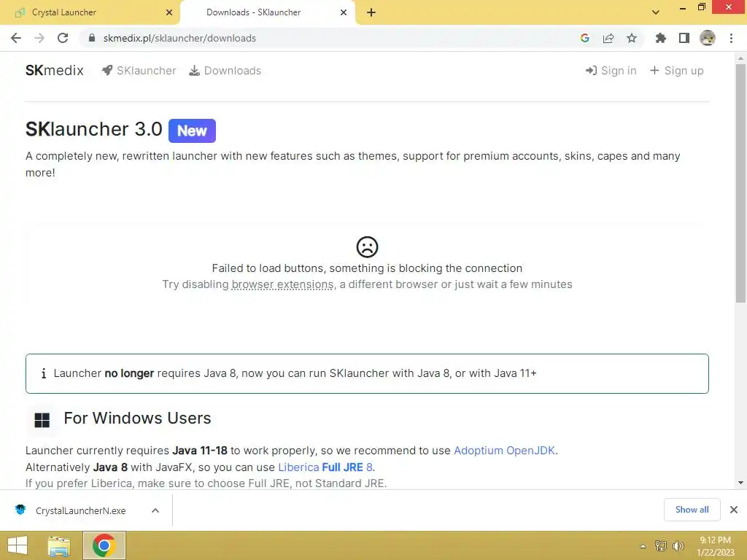
Task: Click the scrollbar down arrow
Action: [x=740, y=483]
